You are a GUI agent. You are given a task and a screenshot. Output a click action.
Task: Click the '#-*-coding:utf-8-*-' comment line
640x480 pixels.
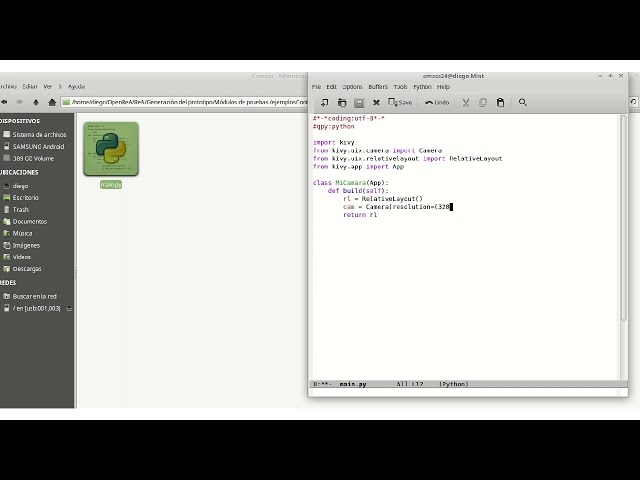(x=349, y=118)
